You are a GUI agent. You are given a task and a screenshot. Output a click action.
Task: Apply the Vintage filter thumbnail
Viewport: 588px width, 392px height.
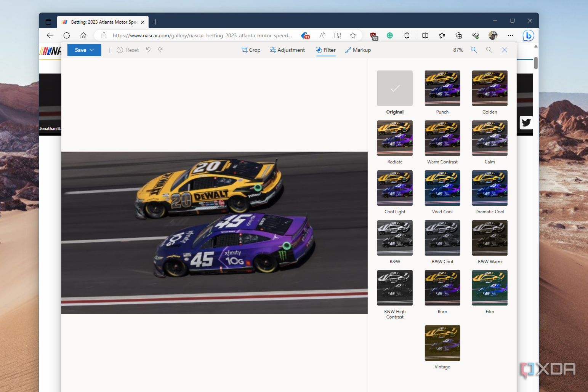[x=442, y=343]
